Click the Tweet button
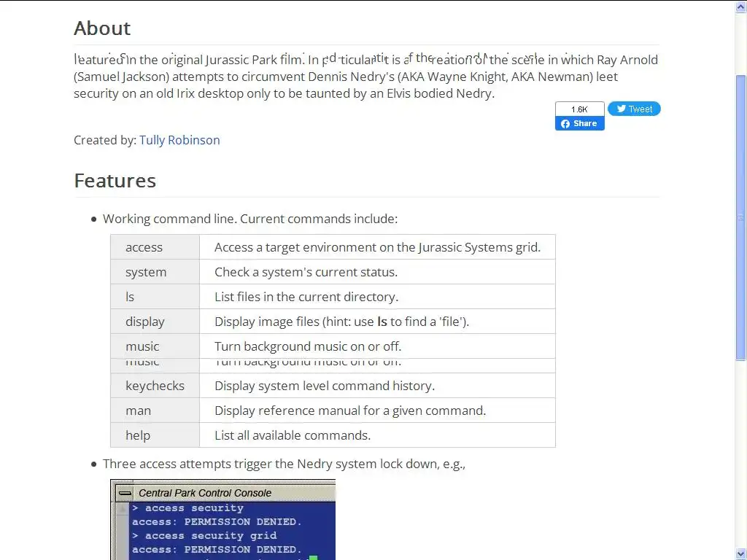 (634, 109)
